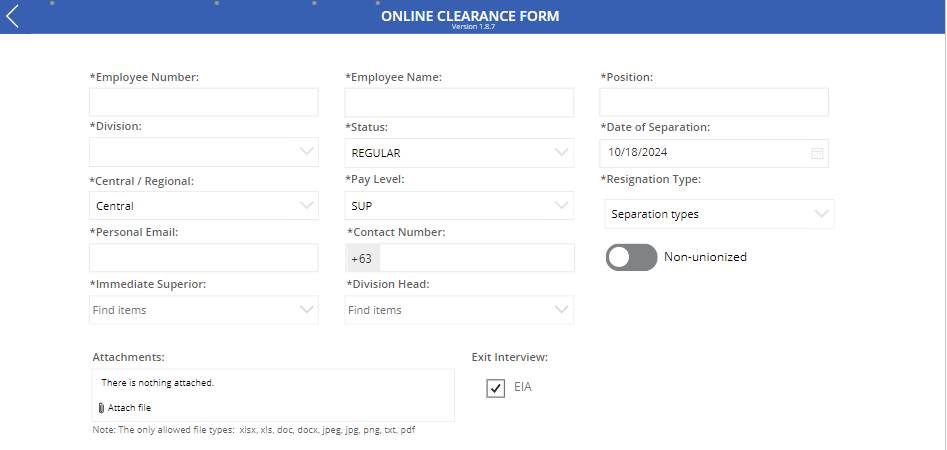Open the Division Head Find items dropdown
This screenshot has height=450, width=947.
[562, 310]
